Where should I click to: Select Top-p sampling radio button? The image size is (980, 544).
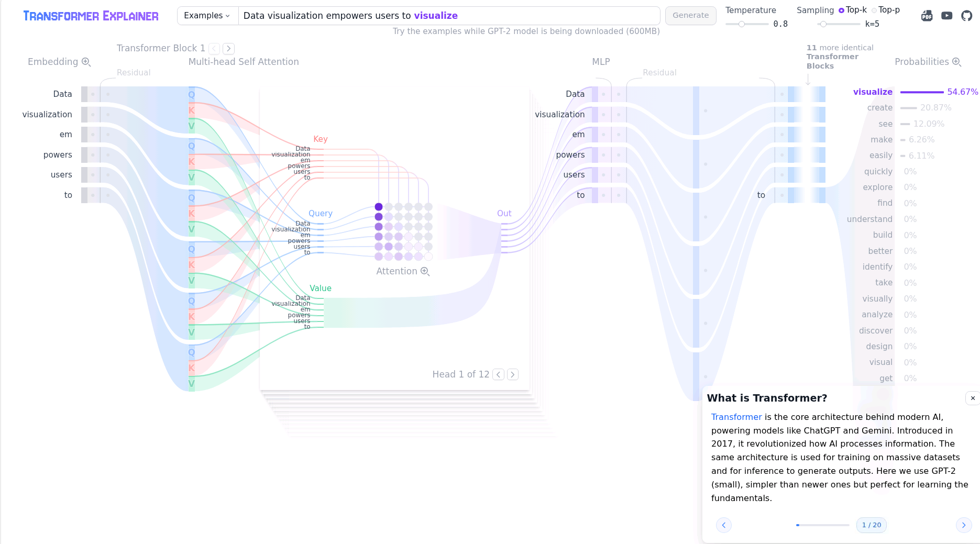[874, 10]
